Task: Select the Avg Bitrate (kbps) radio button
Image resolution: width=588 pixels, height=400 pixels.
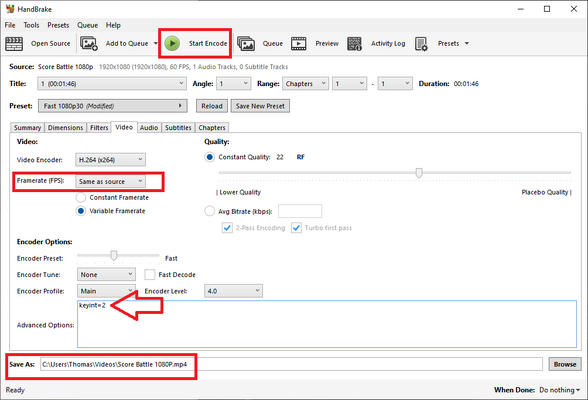Action: pyautogui.click(x=209, y=211)
